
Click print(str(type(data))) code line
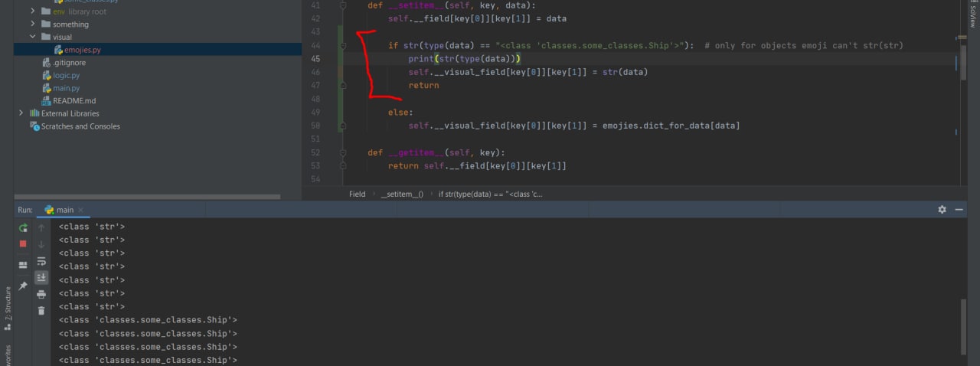point(465,59)
